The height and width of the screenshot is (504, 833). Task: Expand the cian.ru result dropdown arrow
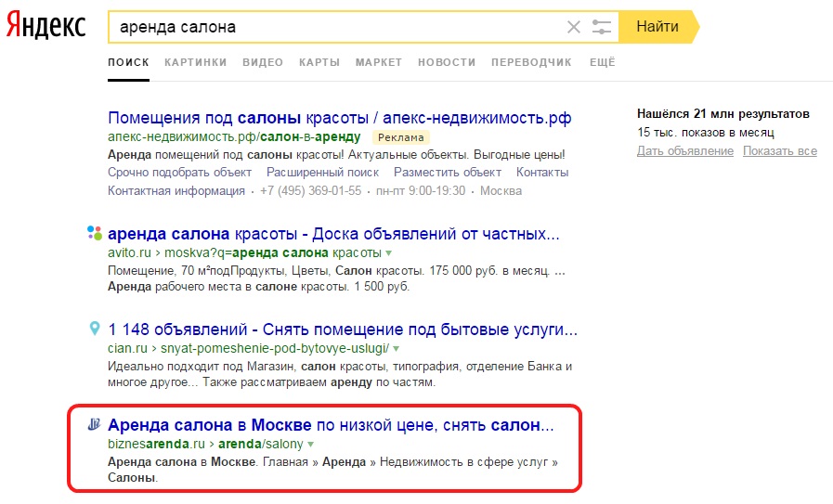click(397, 348)
